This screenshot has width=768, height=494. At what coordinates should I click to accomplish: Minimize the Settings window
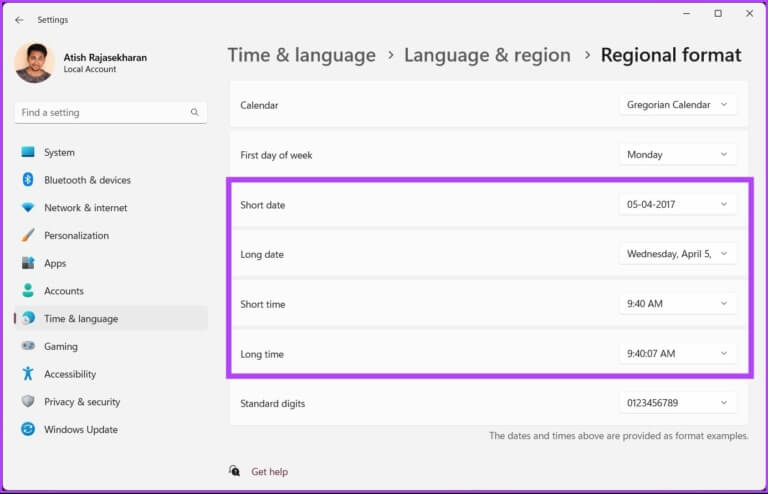687,14
